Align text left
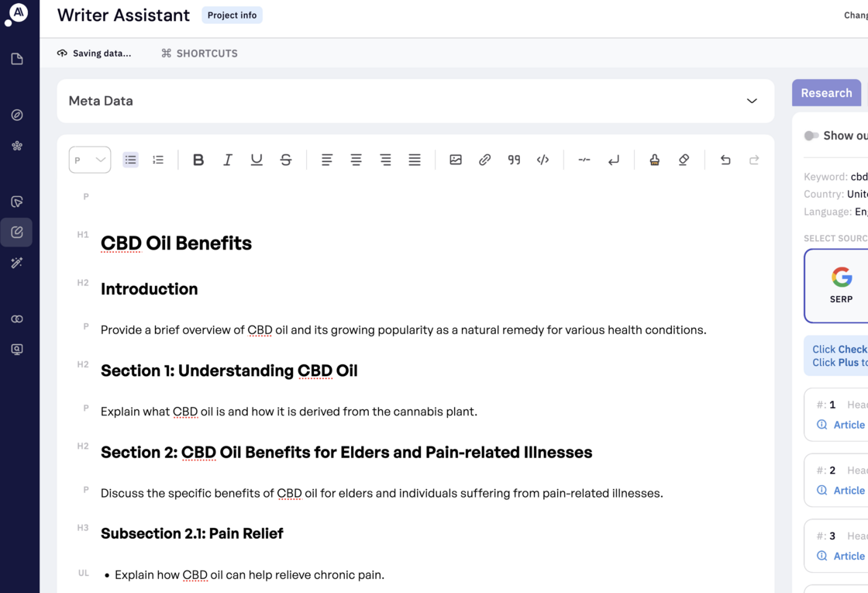Screen dimensions: 868x593 point(327,160)
